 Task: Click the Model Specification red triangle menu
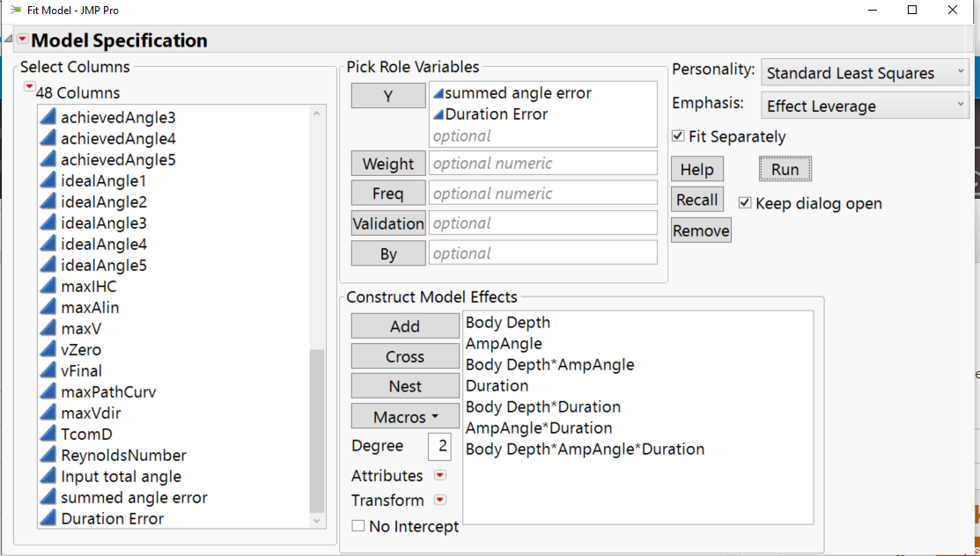[22, 40]
